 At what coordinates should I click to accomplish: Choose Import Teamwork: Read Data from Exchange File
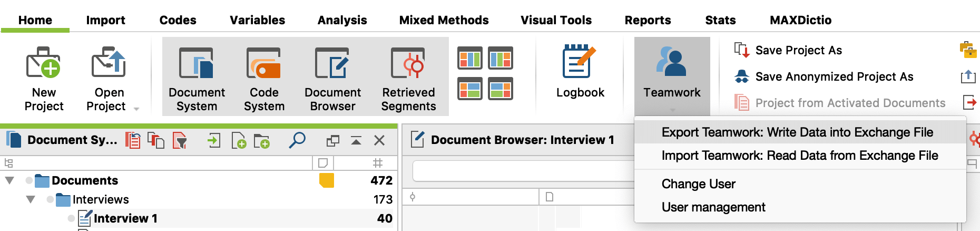tap(800, 156)
